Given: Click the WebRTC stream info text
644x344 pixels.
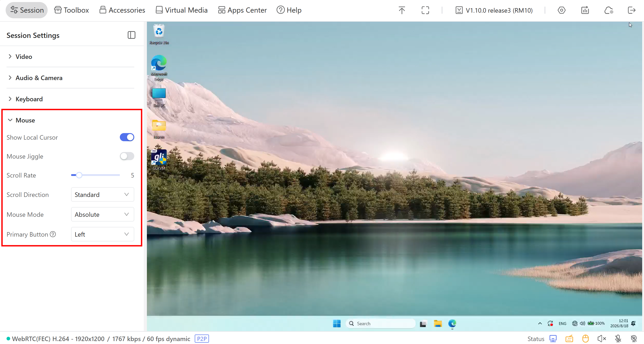Looking at the screenshot, I should (x=101, y=339).
